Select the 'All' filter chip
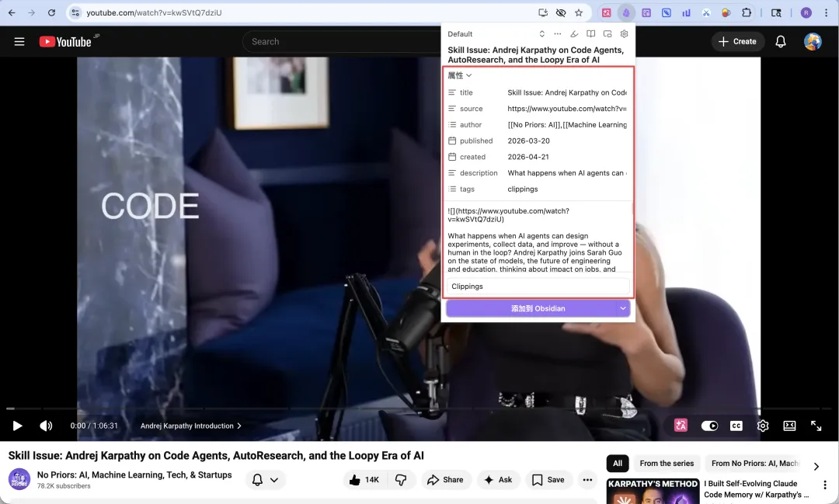The height and width of the screenshot is (504, 839). point(618,464)
